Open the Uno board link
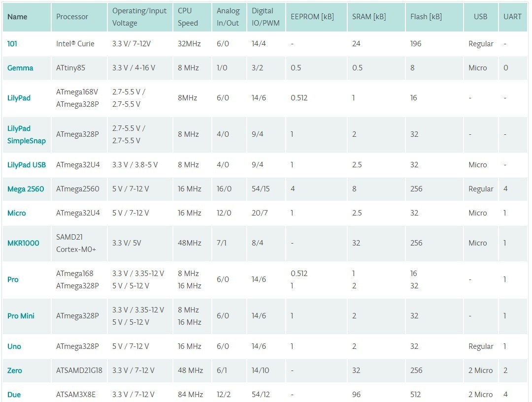The height and width of the screenshot is (402, 532). point(14,346)
